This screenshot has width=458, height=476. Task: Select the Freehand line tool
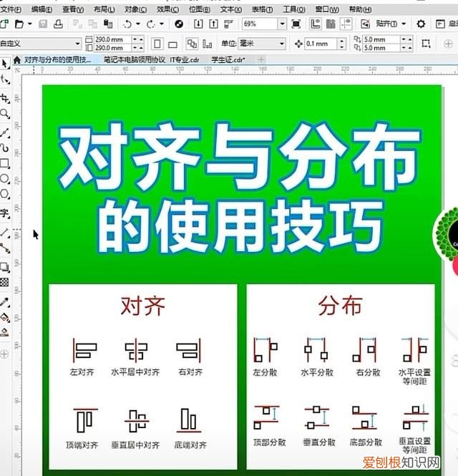(5, 132)
